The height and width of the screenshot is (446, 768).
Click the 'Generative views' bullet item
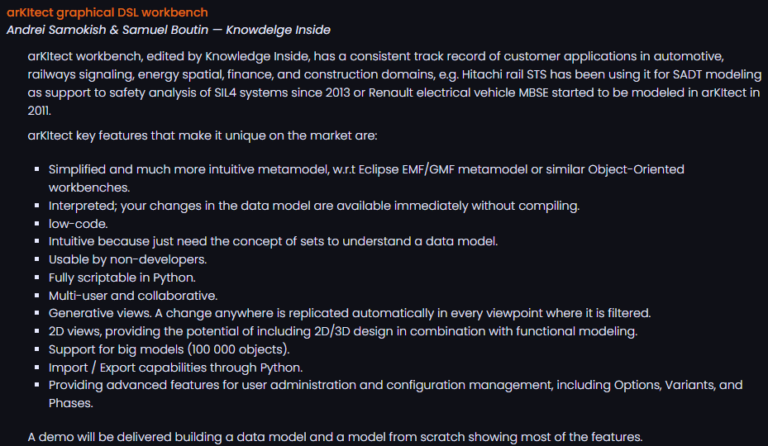(x=349, y=313)
